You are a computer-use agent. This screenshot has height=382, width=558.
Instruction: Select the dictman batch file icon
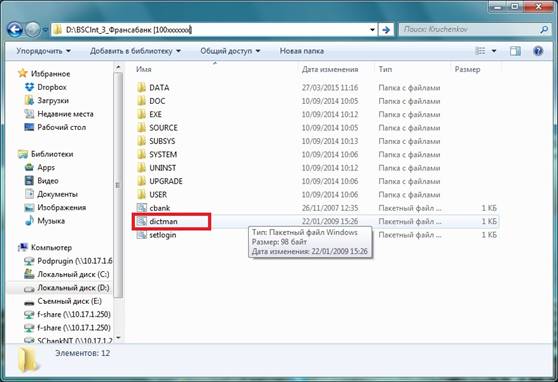pyautogui.click(x=142, y=221)
